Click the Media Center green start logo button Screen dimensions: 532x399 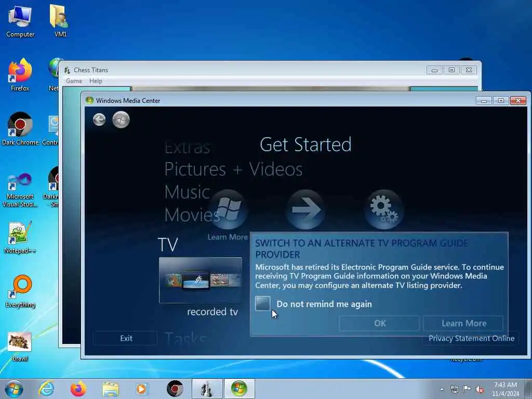click(121, 119)
